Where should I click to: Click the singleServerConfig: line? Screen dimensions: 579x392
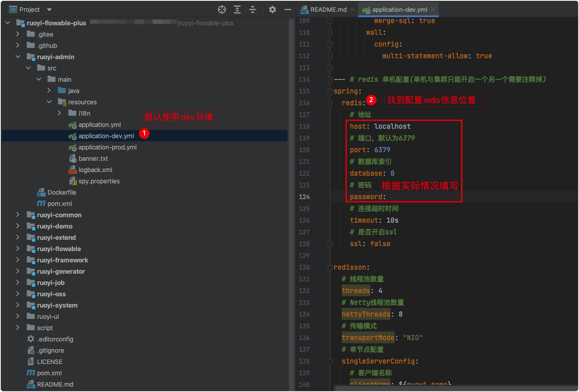380,361
